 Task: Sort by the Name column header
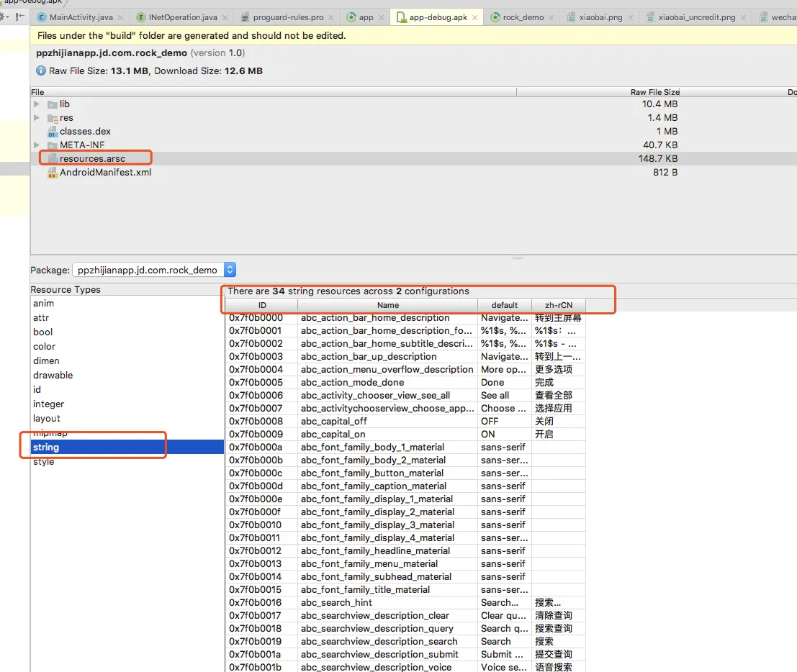(x=388, y=305)
